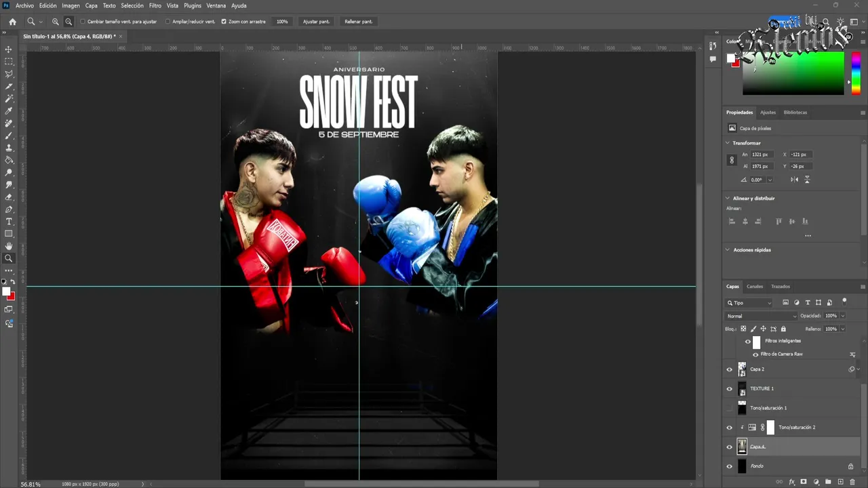Select the Pen tool

[9, 209]
